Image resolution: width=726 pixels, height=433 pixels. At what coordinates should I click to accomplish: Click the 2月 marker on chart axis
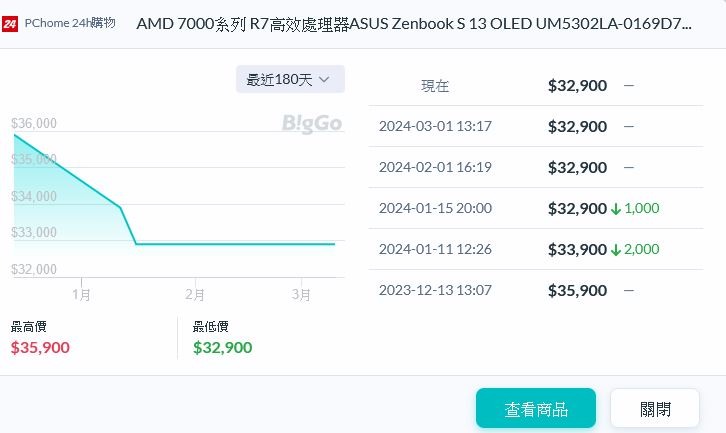194,295
